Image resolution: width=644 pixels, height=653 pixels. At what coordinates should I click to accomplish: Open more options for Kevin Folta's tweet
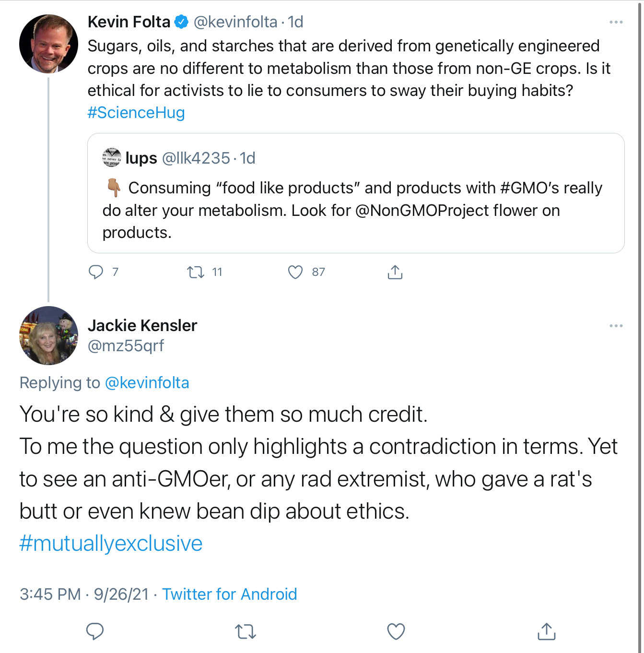point(616,22)
